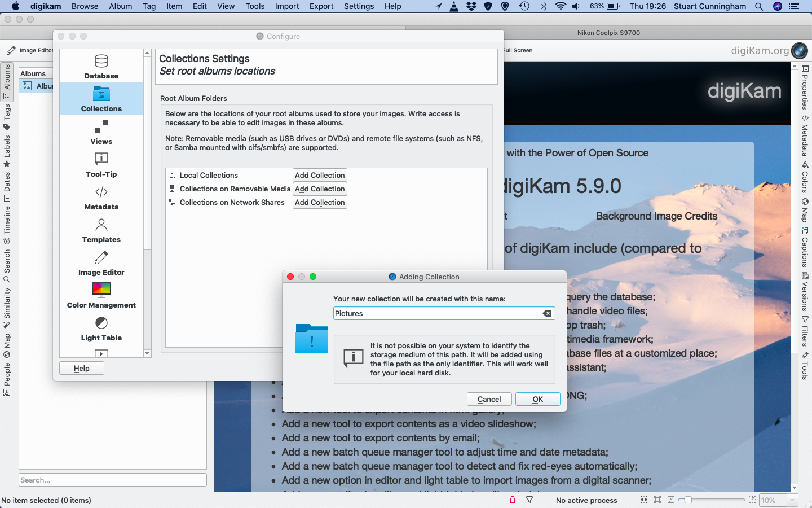
Task: Click the album Search field
Action: point(113,480)
